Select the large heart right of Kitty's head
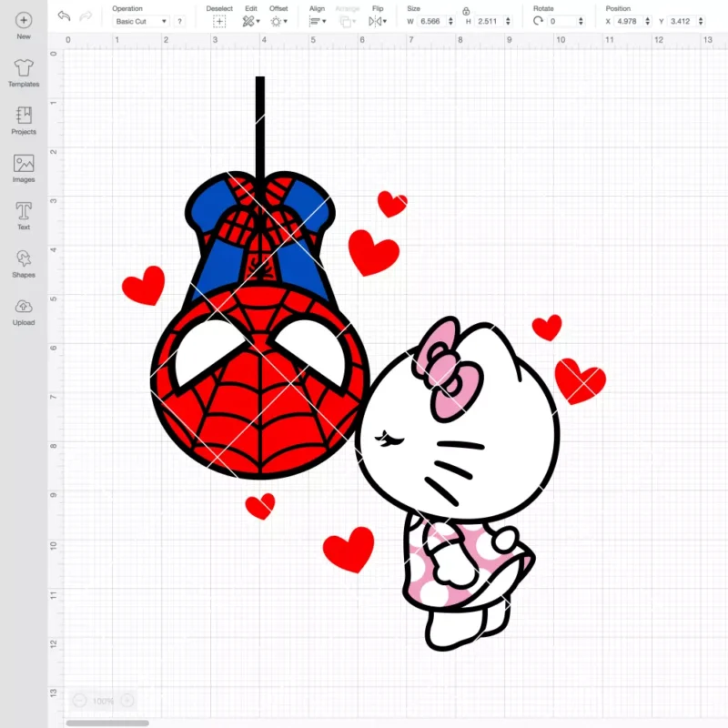Screen dimensions: 728x728 click(x=581, y=380)
